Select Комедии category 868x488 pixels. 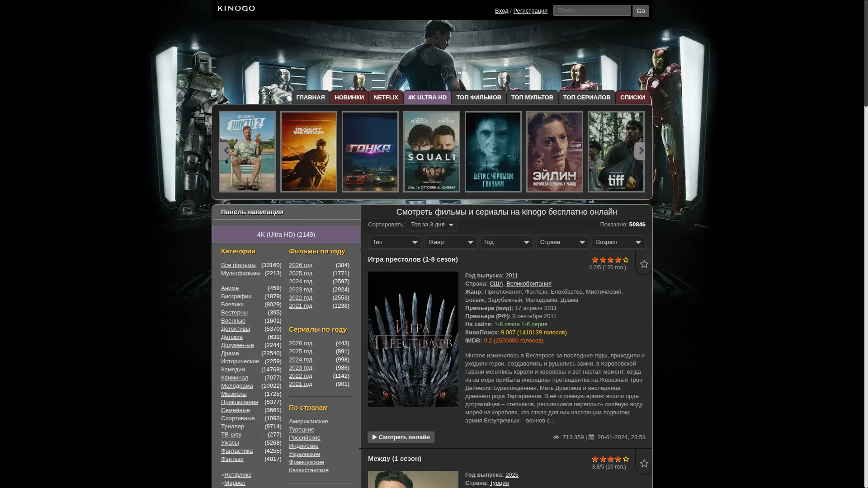pos(233,370)
